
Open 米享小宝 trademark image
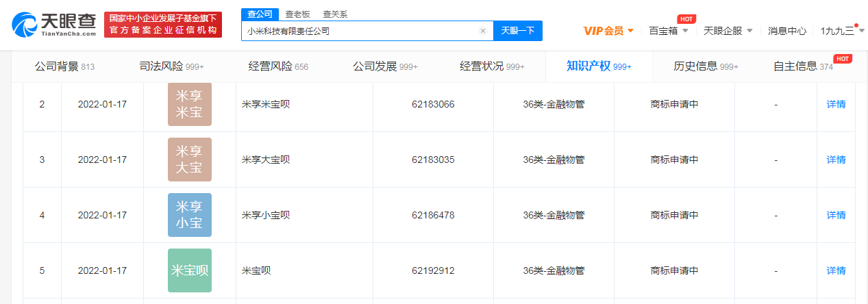[190, 215]
